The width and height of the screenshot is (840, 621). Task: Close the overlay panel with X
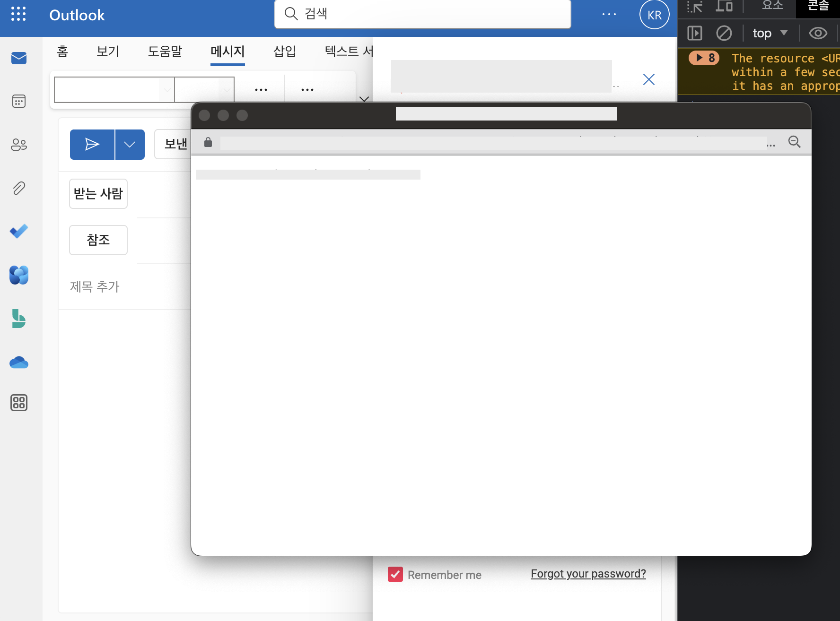[x=649, y=79]
